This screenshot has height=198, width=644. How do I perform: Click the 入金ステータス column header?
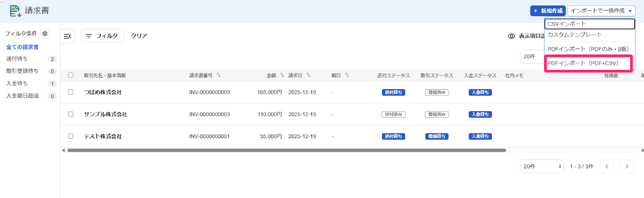point(480,76)
